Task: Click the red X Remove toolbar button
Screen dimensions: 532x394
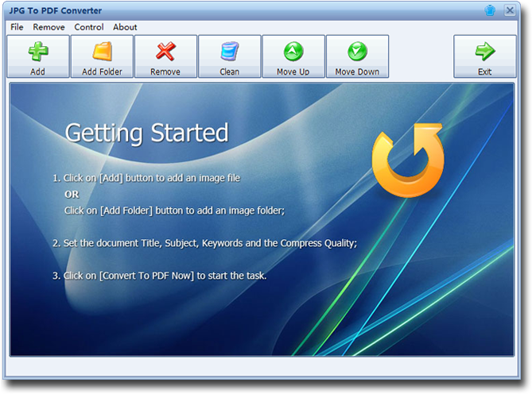Action: point(165,56)
